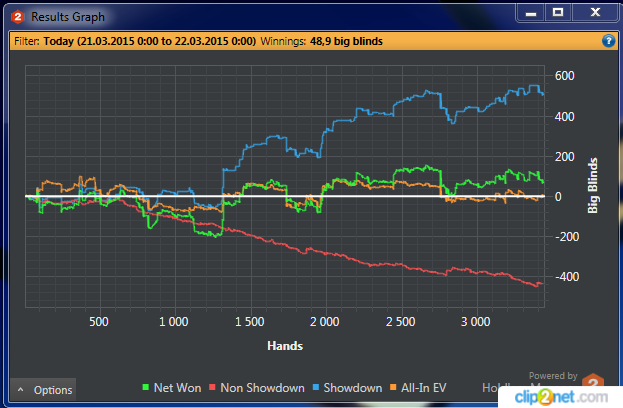Click the Powered by HoldemManager logo
The height and width of the screenshot is (408, 623).
coord(593,382)
